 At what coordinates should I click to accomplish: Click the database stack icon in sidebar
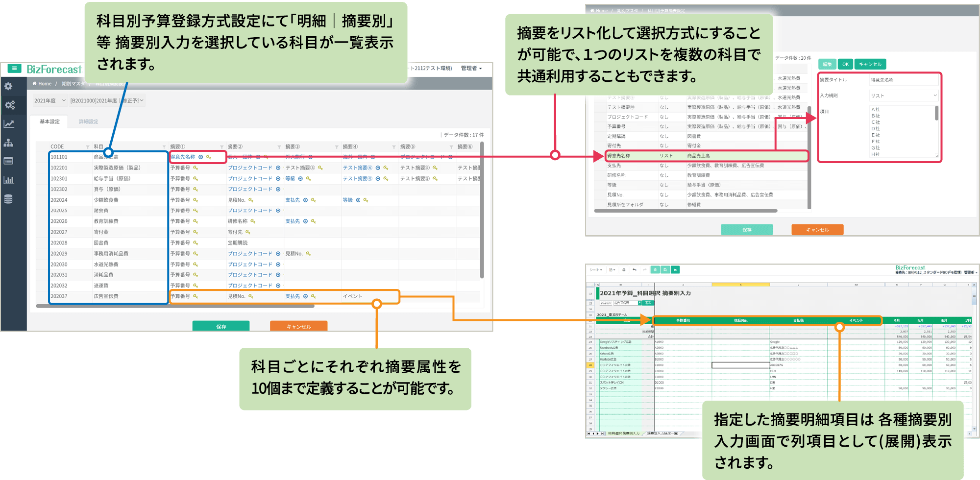(x=8, y=199)
